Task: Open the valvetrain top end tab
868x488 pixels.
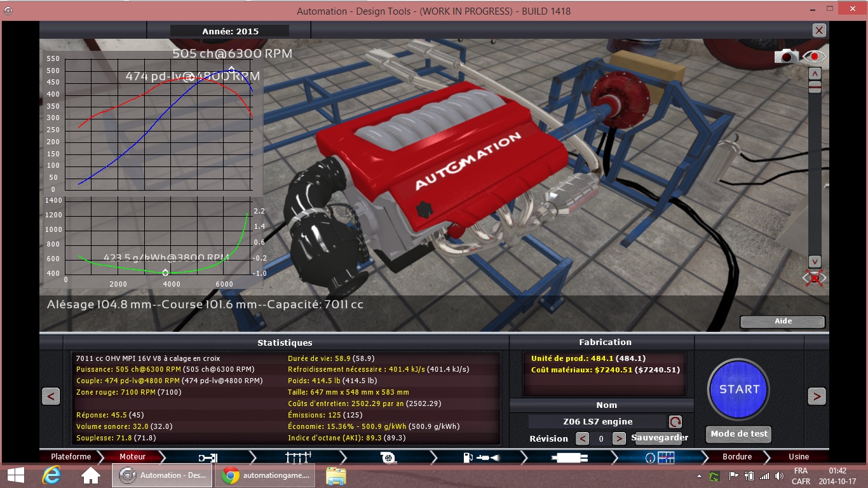Action: click(x=297, y=457)
